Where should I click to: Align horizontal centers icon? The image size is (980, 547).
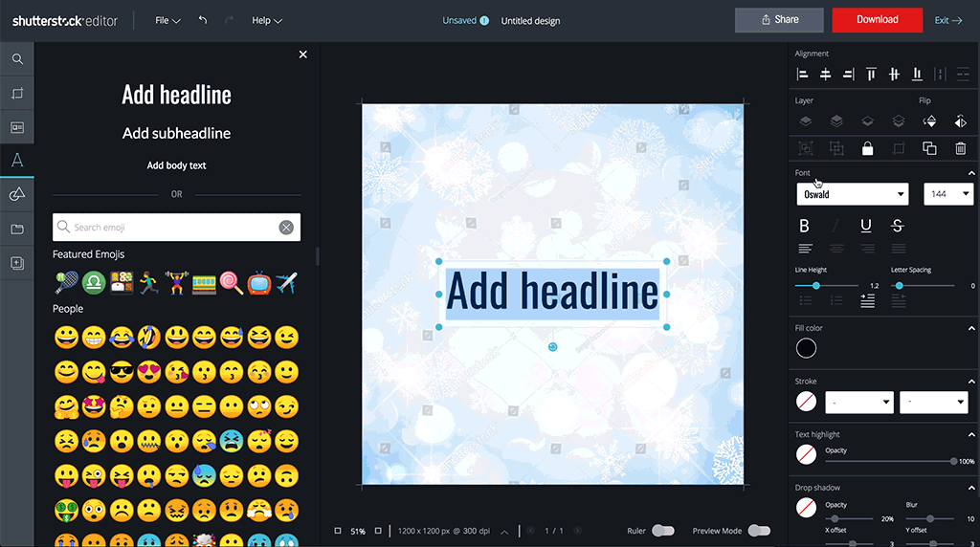(x=826, y=75)
